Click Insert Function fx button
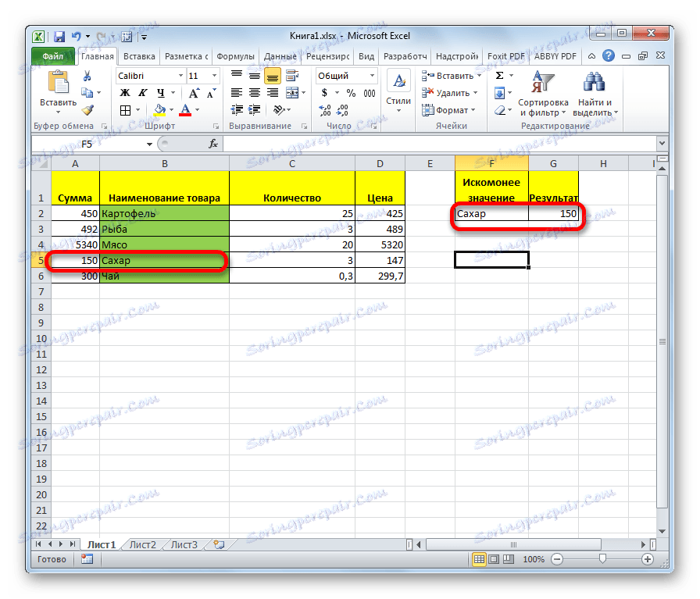This screenshot has width=700, height=599. pos(213,144)
